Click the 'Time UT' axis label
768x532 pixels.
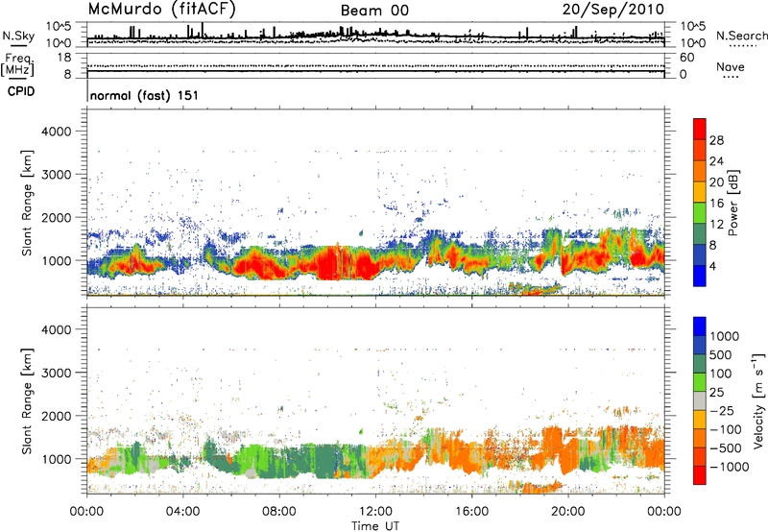pyautogui.click(x=375, y=526)
